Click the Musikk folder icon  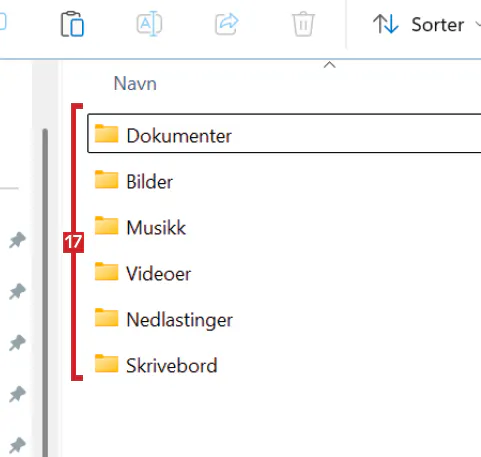tap(106, 225)
